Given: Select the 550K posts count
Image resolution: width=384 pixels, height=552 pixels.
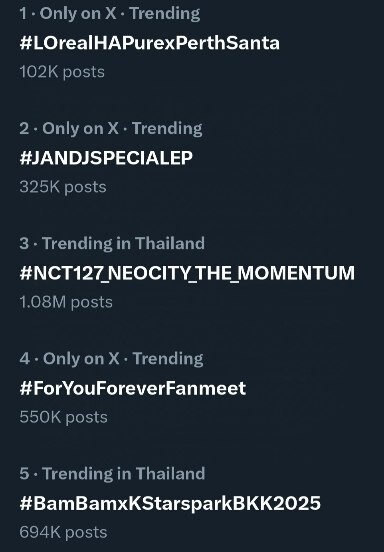Looking at the screenshot, I should coord(64,417).
